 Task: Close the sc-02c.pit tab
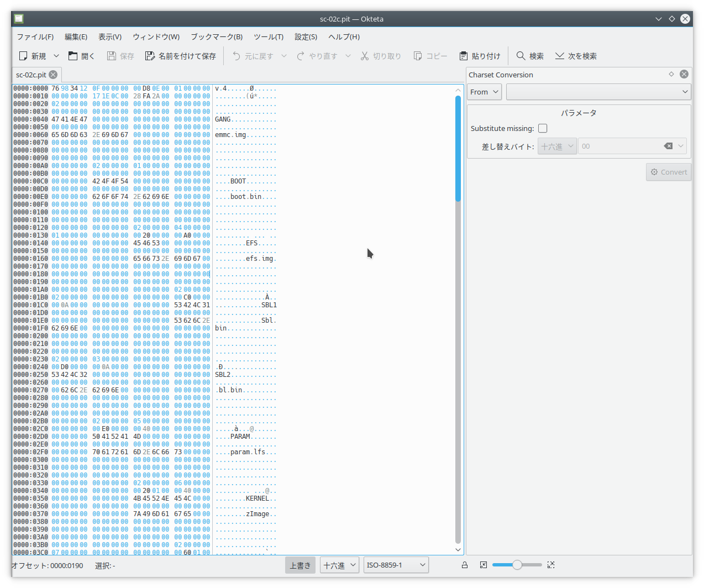(x=53, y=75)
